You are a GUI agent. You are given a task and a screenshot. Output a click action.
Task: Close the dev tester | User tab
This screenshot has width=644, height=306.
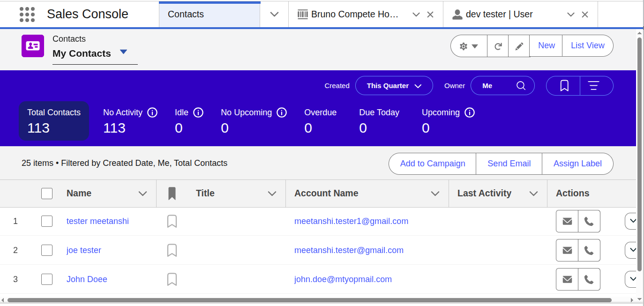tap(585, 15)
